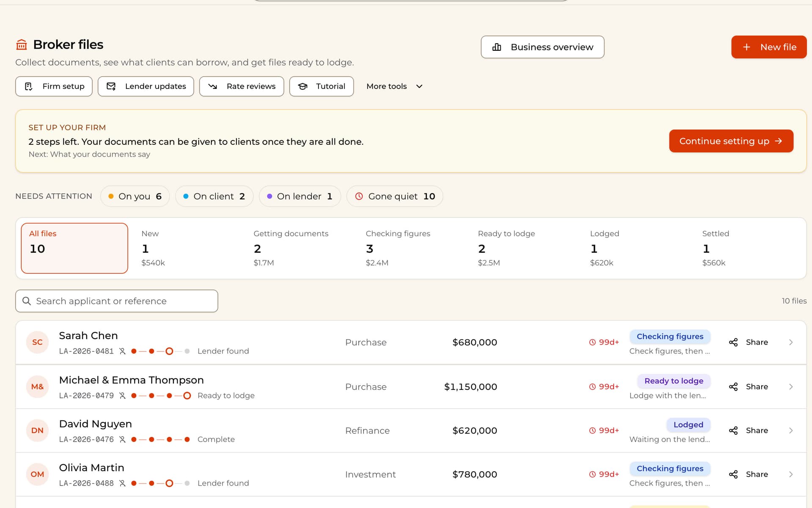Click the OM avatar for Olivia Martin
Viewport: 812px width, 508px height.
(x=37, y=475)
